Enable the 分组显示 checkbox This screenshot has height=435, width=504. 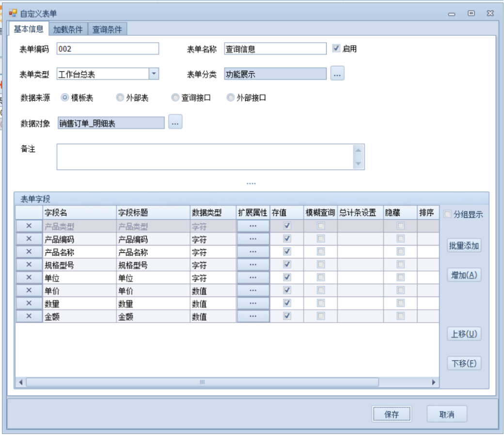[447, 214]
